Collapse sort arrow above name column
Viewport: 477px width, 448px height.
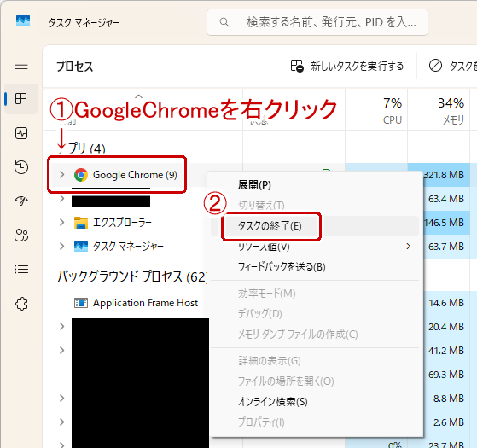click(139, 96)
